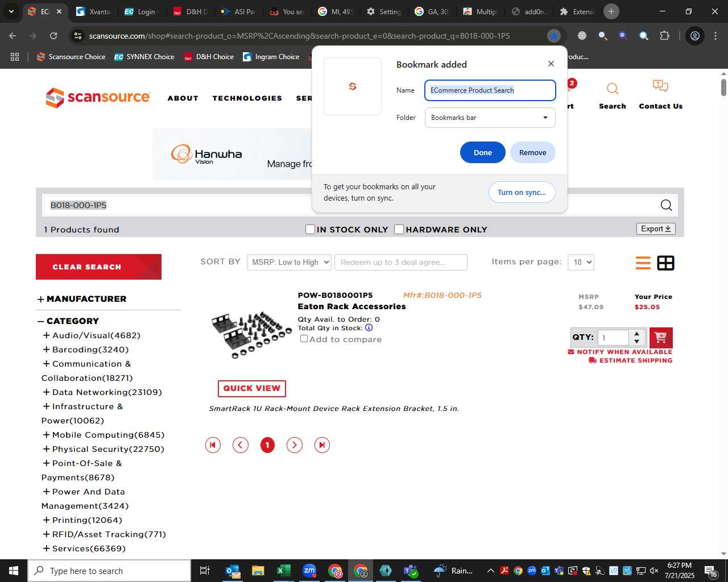Screen dimensions: 728x582
Task: Open File Explorer from the taskbar
Action: 258,571
